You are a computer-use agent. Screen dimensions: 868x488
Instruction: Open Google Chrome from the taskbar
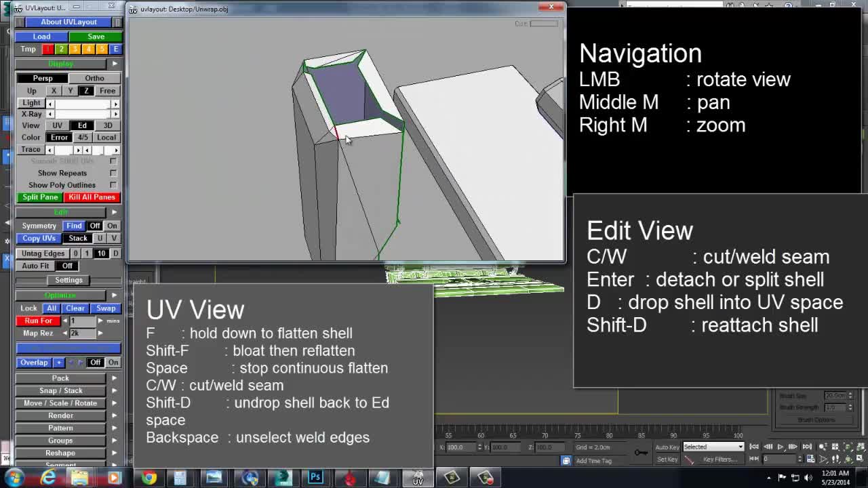click(149, 477)
